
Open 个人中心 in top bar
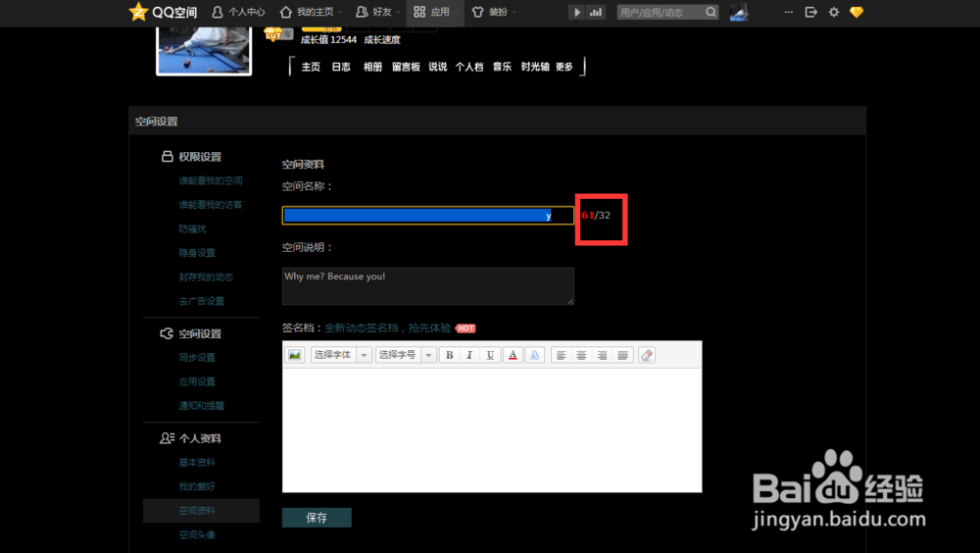[239, 12]
